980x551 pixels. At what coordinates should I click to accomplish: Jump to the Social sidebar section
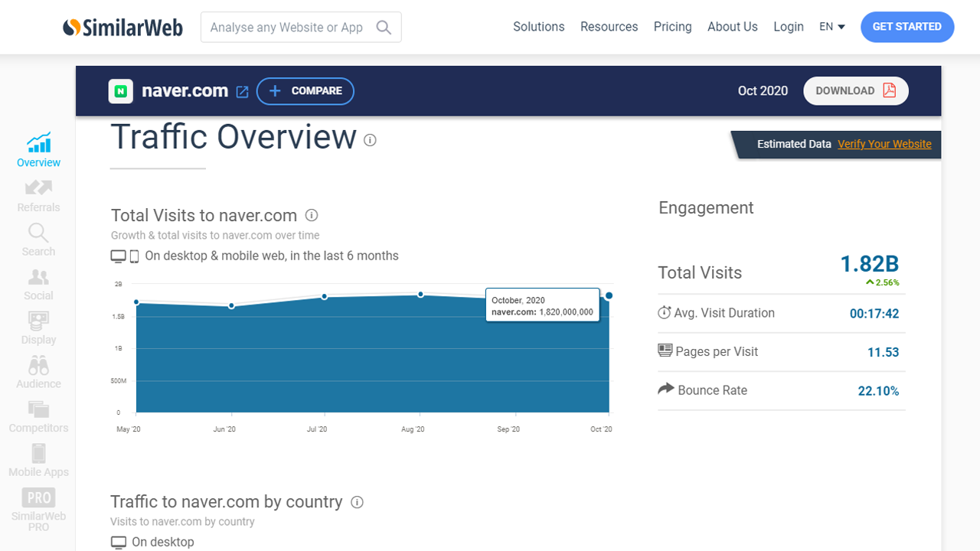coord(39,285)
